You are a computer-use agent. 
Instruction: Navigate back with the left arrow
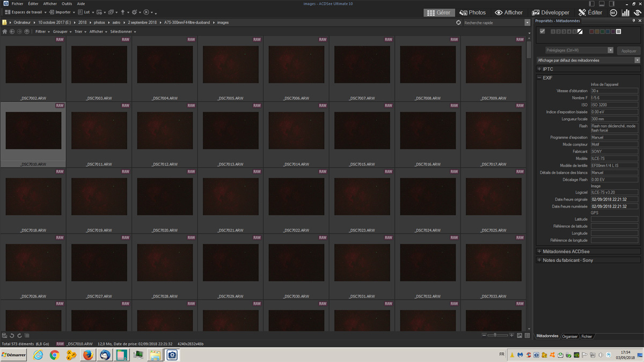(12, 32)
